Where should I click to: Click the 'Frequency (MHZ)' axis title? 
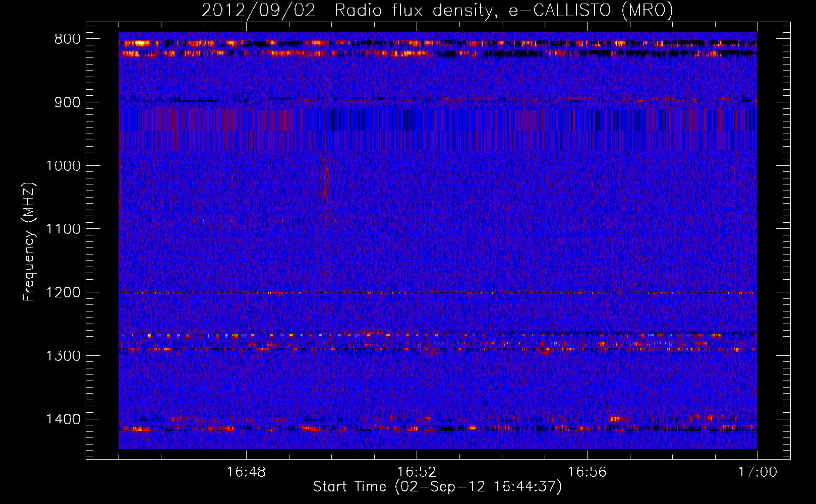(x=29, y=242)
